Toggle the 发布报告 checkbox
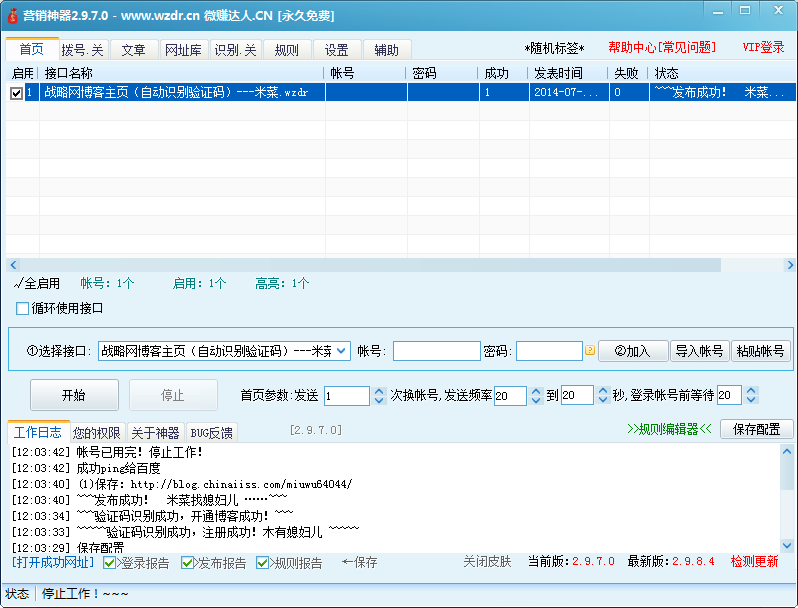Viewport: 798px width, 608px height. tap(188, 563)
